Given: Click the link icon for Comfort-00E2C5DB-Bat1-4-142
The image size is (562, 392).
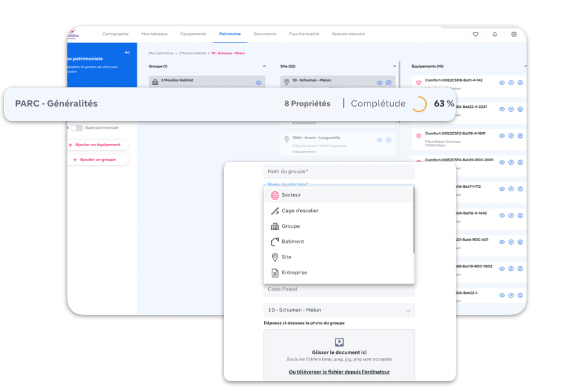Looking at the screenshot, I should tap(511, 83).
